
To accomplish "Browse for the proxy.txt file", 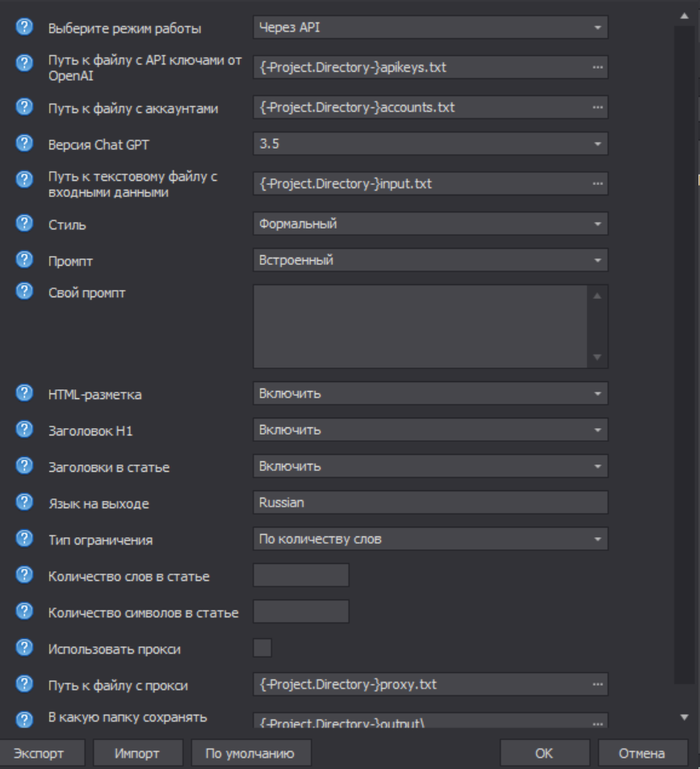I will (x=597, y=684).
